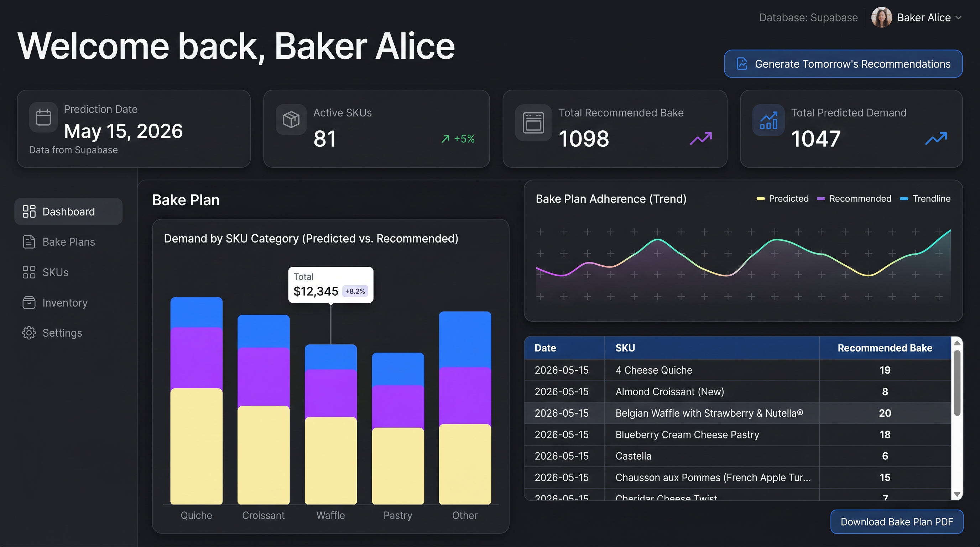980x547 pixels.
Task: Click the table scrollbar thumb
Action: (957, 383)
